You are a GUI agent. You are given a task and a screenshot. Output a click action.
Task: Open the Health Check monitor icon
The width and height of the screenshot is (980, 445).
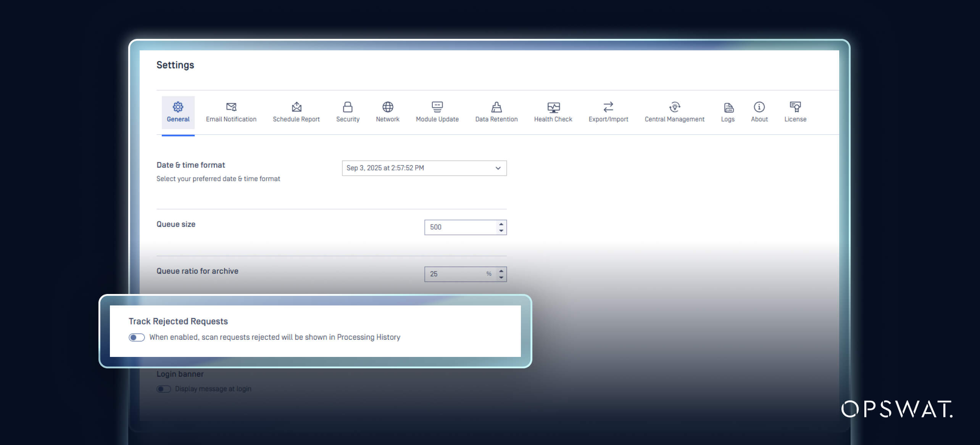[x=553, y=107]
